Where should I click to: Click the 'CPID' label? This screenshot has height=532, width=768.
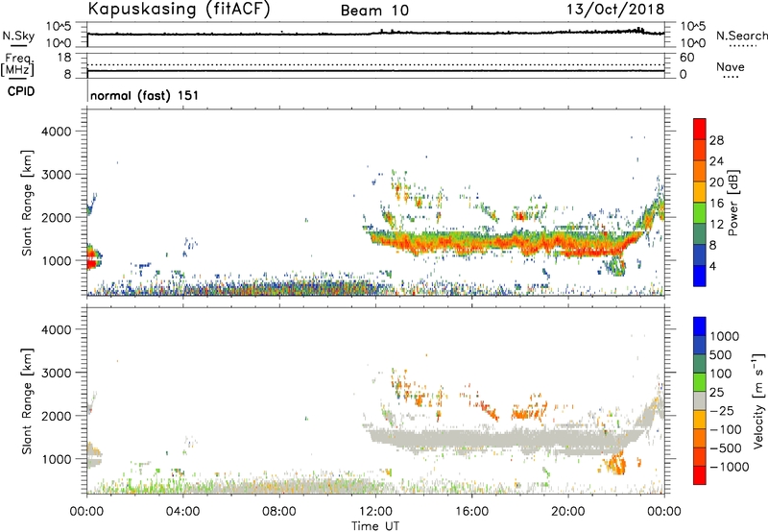point(21,91)
